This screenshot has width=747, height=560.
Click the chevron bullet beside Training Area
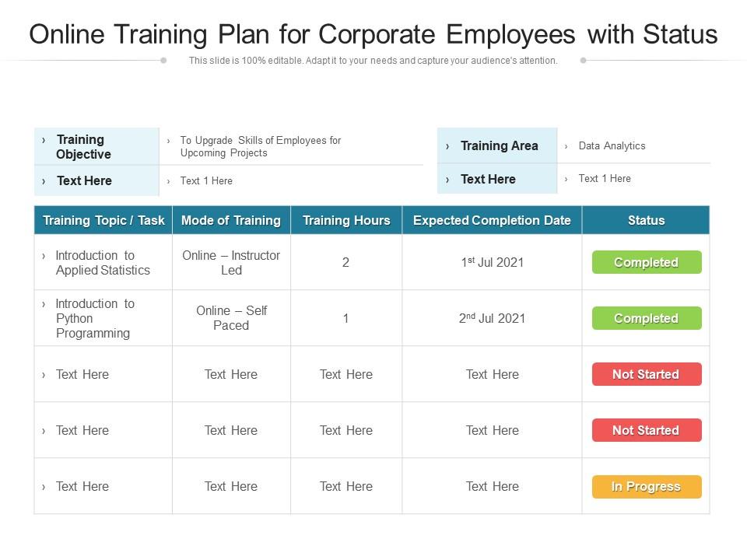(x=447, y=146)
